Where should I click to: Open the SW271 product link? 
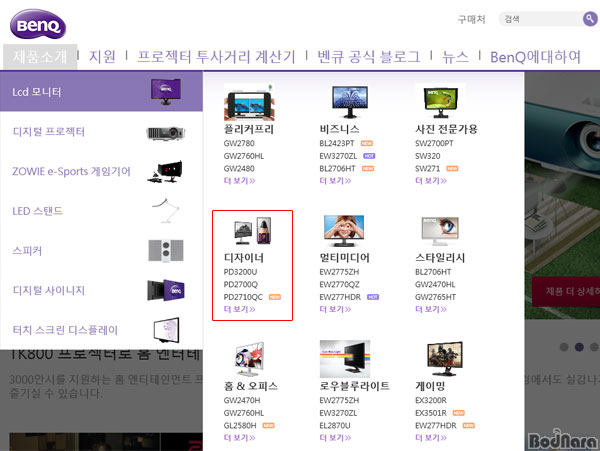(x=427, y=169)
